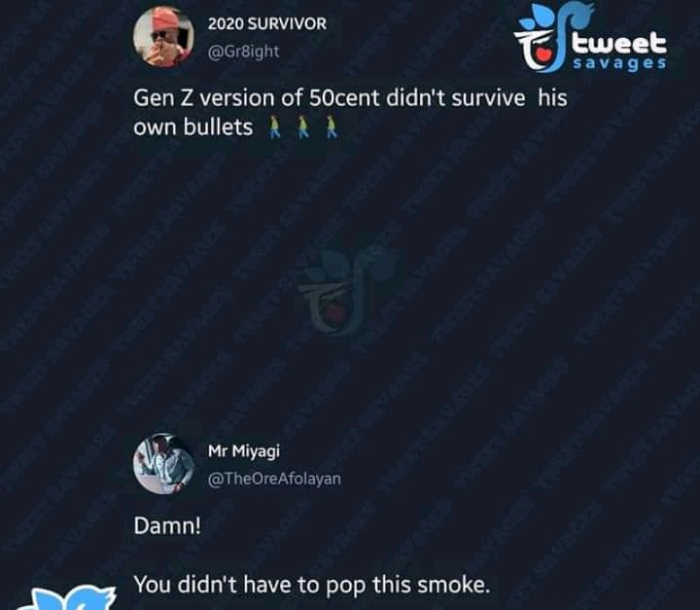Click the 'tweet savages' wordmark text
The height and width of the screenshot is (610, 700).
[x=620, y=51]
